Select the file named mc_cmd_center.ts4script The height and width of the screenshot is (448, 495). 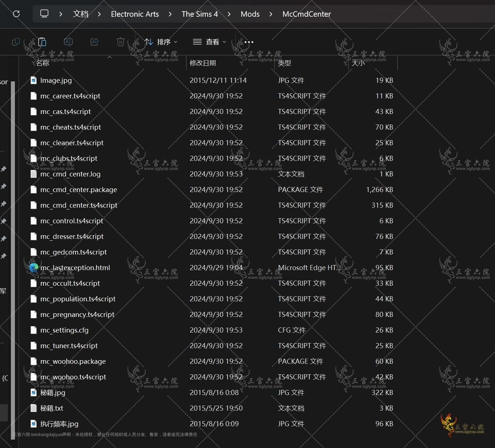pyautogui.click(x=79, y=205)
